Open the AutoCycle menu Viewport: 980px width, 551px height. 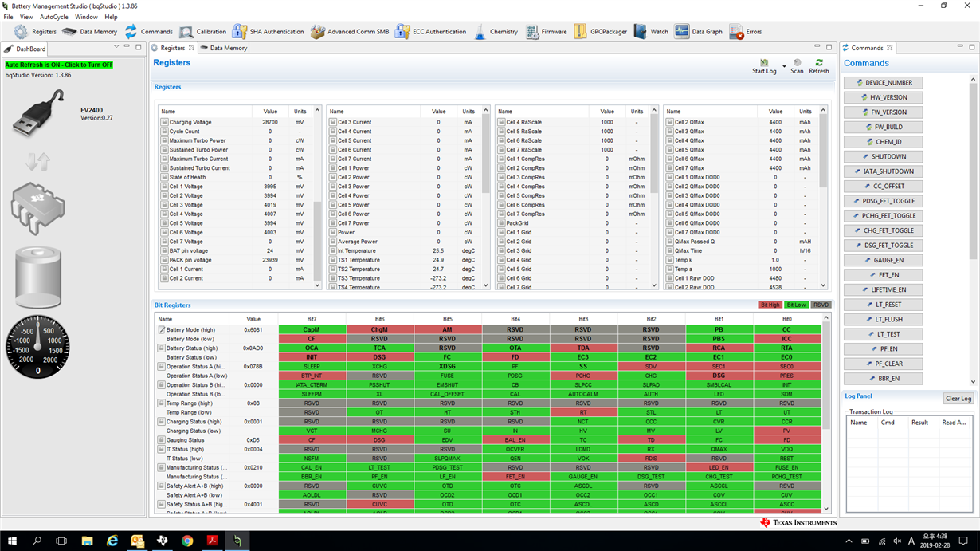click(54, 17)
